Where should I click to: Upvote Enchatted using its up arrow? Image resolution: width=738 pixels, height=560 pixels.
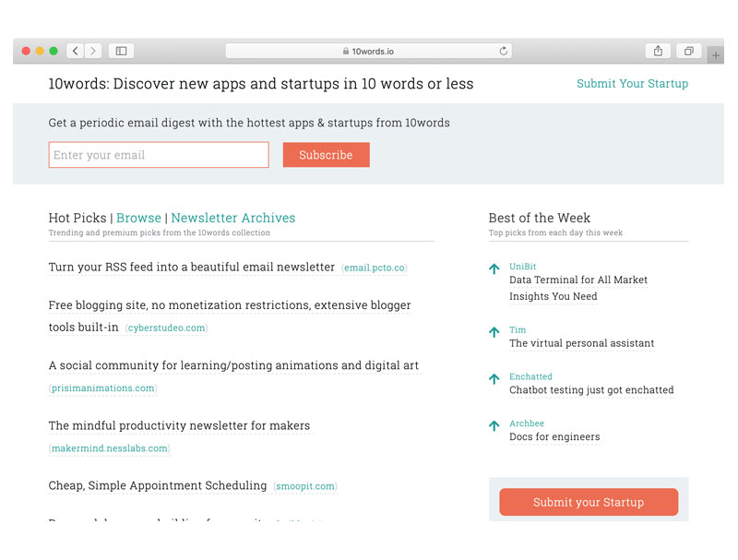click(x=494, y=379)
